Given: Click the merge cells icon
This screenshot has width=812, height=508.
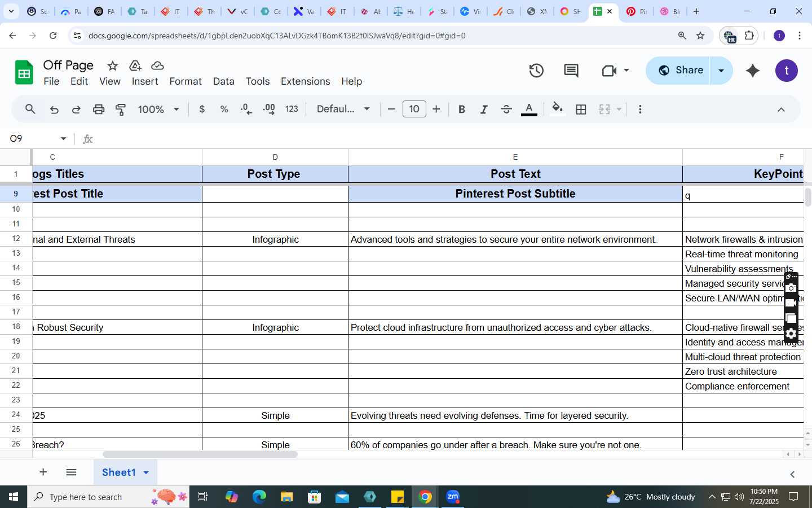Looking at the screenshot, I should 604,110.
